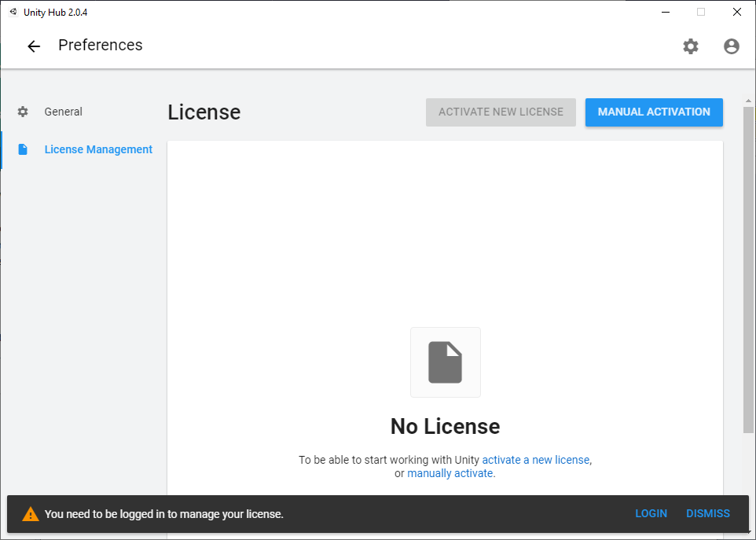The image size is (756, 540).
Task: Click the License Management document icon
Action: point(23,149)
